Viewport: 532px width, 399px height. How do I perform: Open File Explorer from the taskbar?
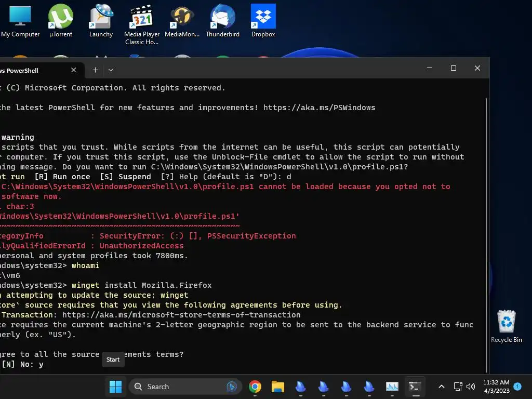coord(277,387)
